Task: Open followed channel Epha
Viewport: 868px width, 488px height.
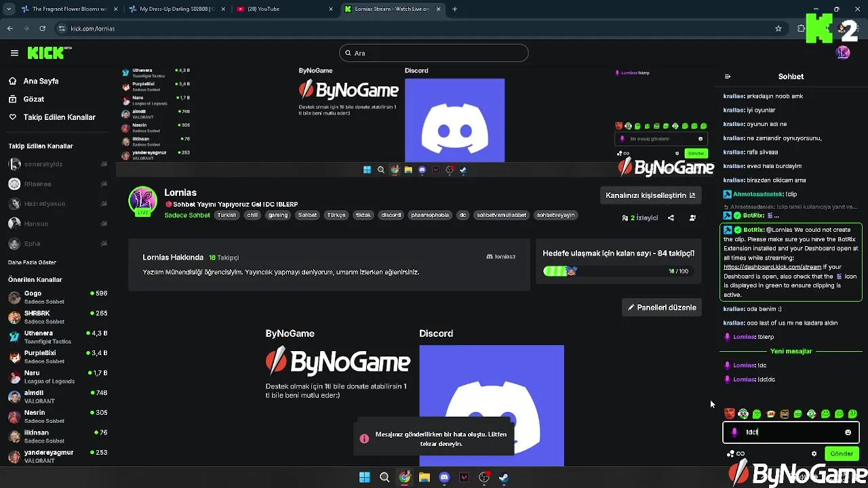Action: coord(58,243)
